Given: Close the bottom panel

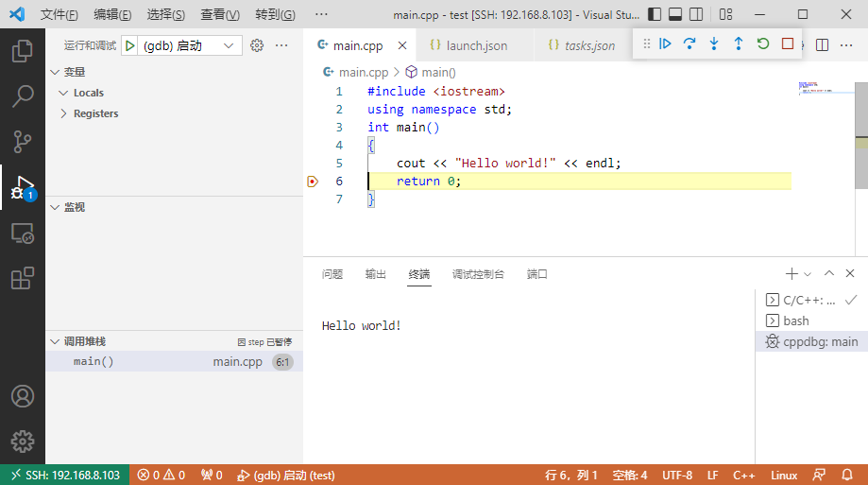Looking at the screenshot, I should pyautogui.click(x=850, y=273).
